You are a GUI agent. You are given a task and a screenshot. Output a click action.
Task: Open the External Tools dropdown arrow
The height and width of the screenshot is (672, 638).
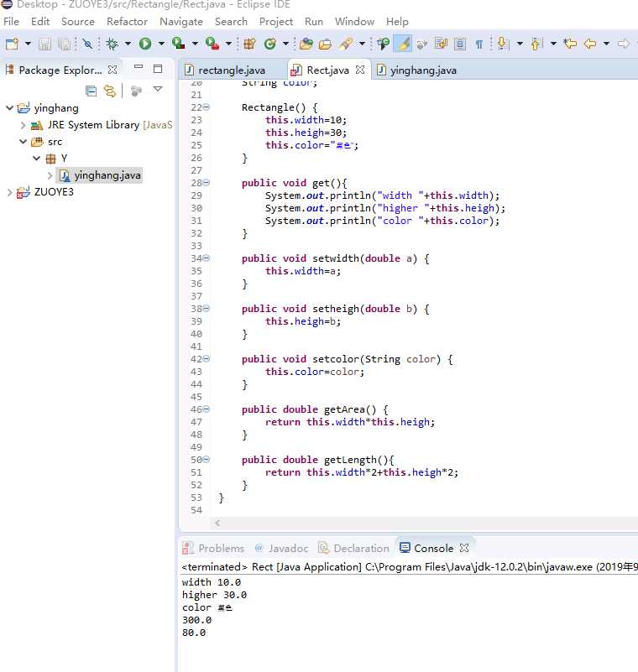click(x=228, y=44)
